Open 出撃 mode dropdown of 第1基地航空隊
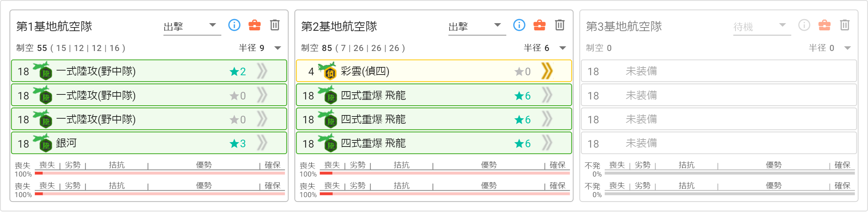The image size is (868, 212). click(x=192, y=27)
